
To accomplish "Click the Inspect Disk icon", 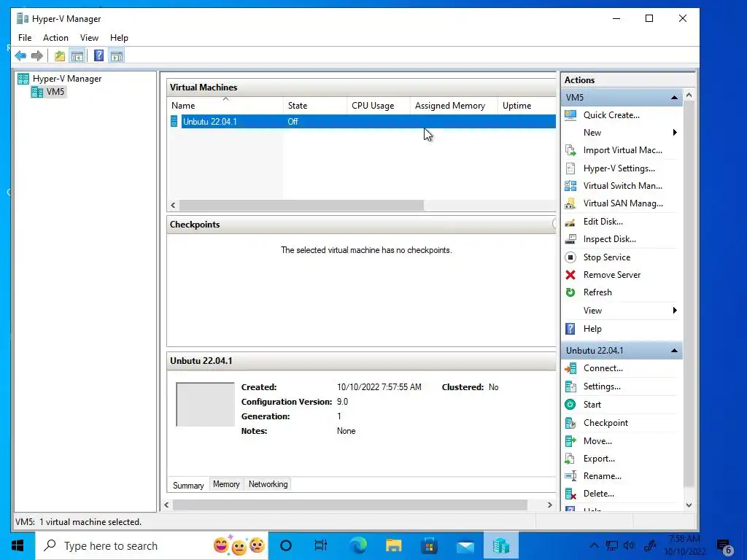I will (x=570, y=239).
